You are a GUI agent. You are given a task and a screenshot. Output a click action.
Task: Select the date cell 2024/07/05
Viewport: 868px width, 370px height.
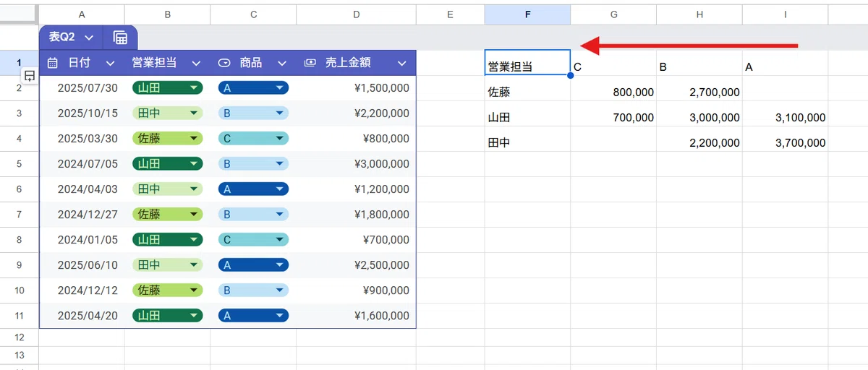coord(82,164)
